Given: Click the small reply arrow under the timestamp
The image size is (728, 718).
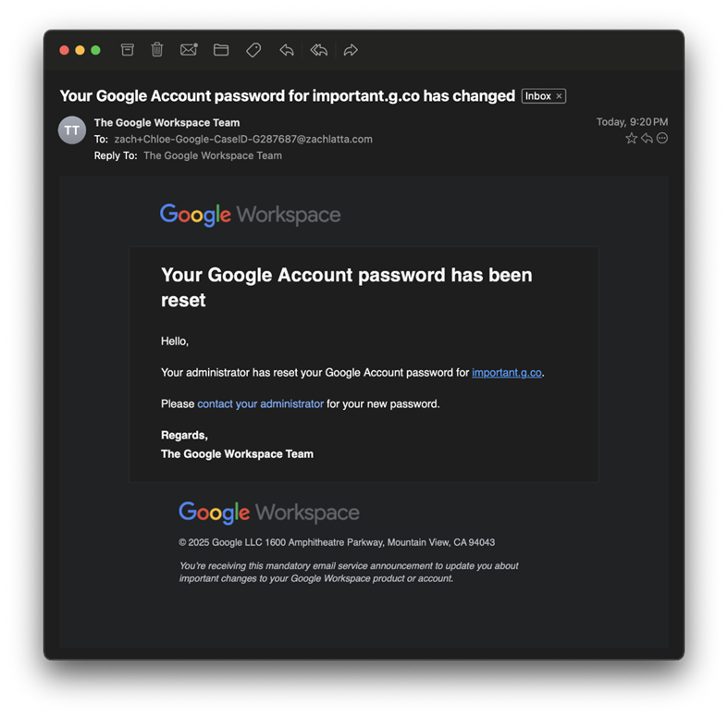Looking at the screenshot, I should point(647,139).
